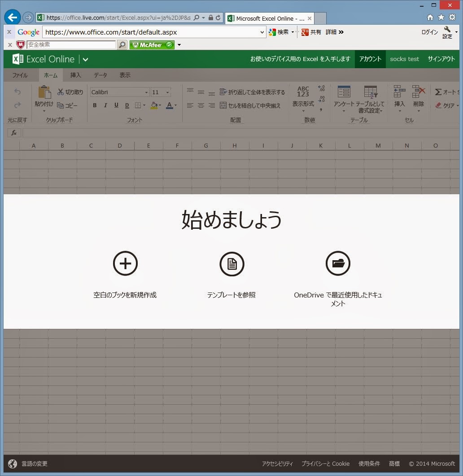Apply the font color A swatch
The image size is (463, 476).
[170, 105]
